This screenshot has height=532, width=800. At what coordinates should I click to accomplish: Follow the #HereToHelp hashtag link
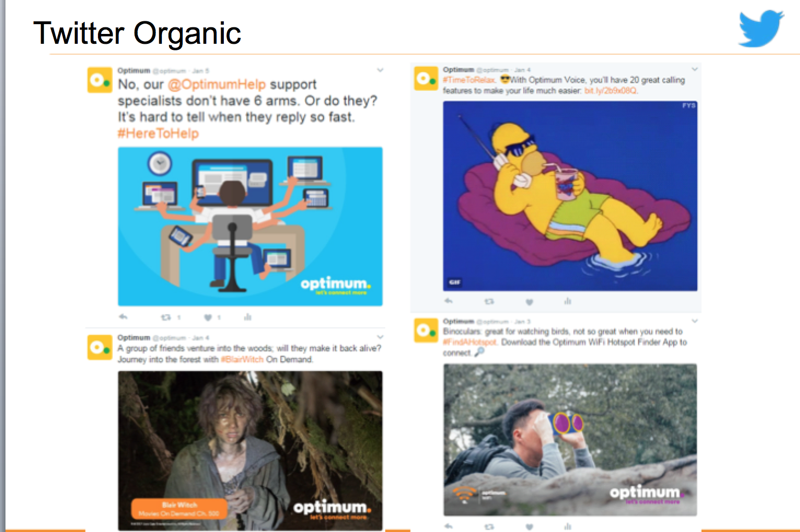click(x=158, y=134)
